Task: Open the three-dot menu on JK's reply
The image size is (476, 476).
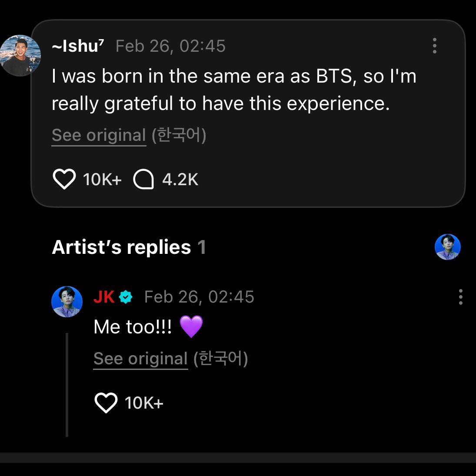Action: tap(460, 297)
